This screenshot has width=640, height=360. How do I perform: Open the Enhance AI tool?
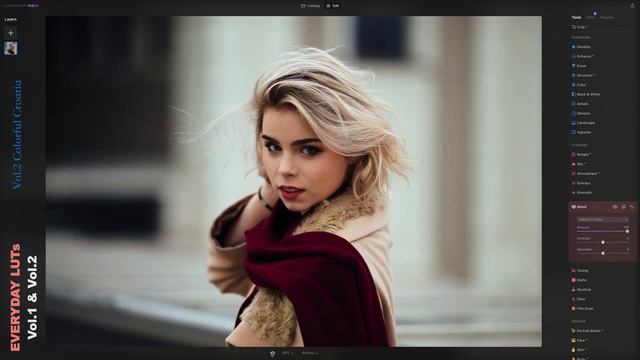point(583,56)
